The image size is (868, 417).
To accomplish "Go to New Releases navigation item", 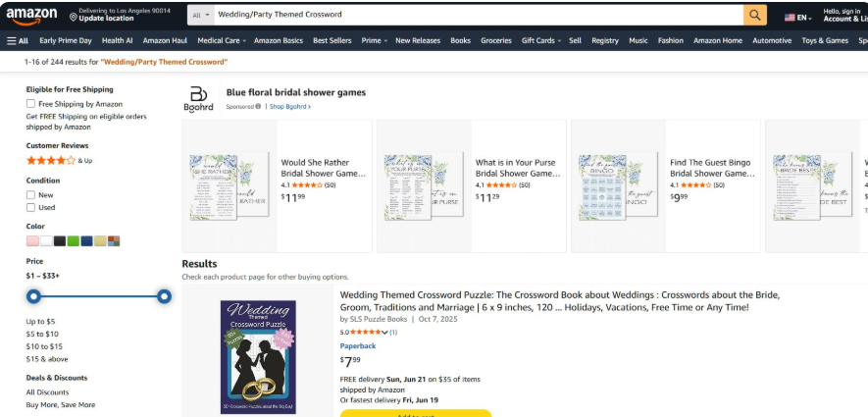I will point(418,40).
